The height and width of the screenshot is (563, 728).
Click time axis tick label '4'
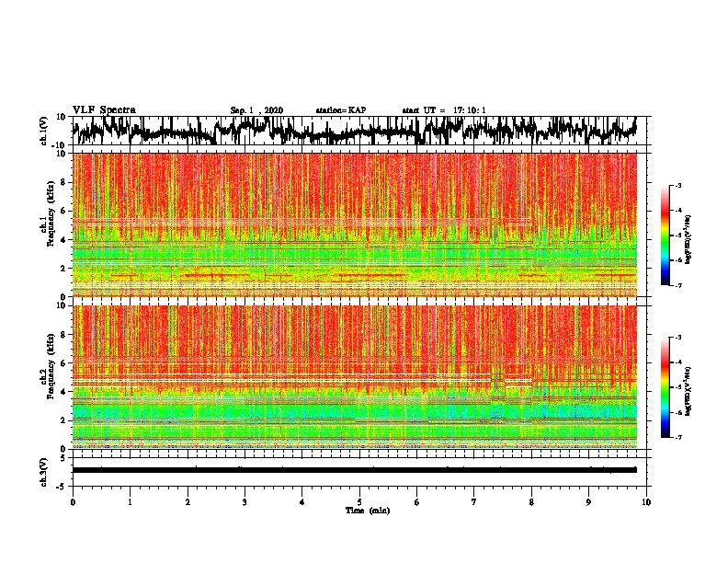tap(302, 502)
